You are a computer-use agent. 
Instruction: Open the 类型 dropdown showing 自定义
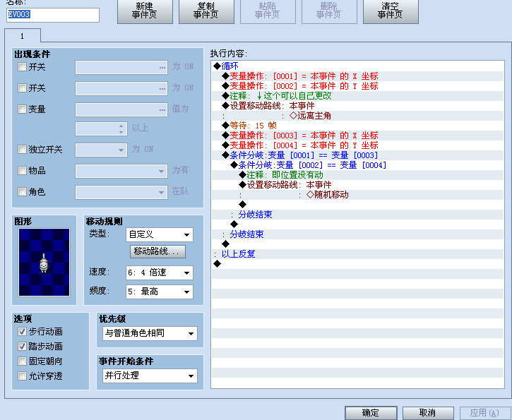coord(160,234)
